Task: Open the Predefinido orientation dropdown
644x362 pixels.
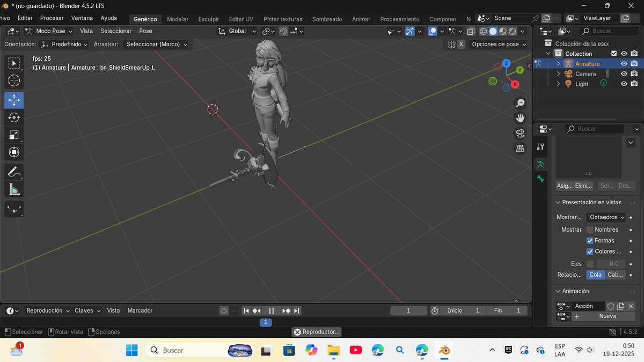Action: coord(64,45)
